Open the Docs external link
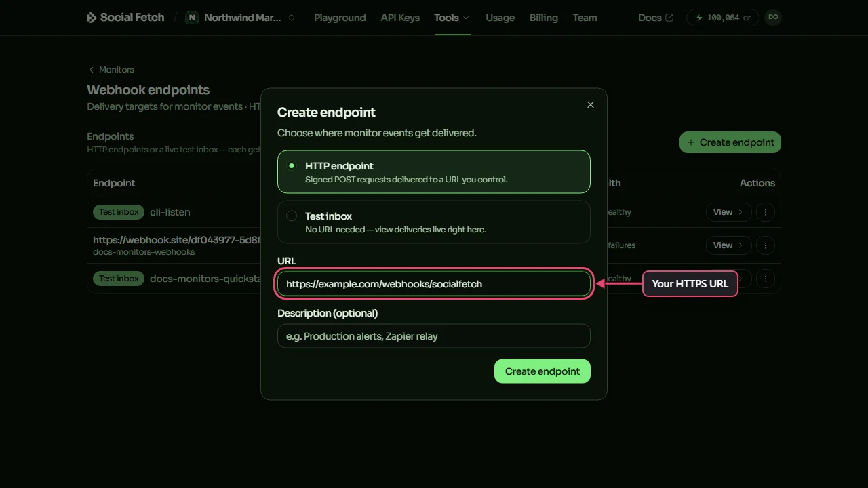This screenshot has width=868, height=488. tap(656, 18)
